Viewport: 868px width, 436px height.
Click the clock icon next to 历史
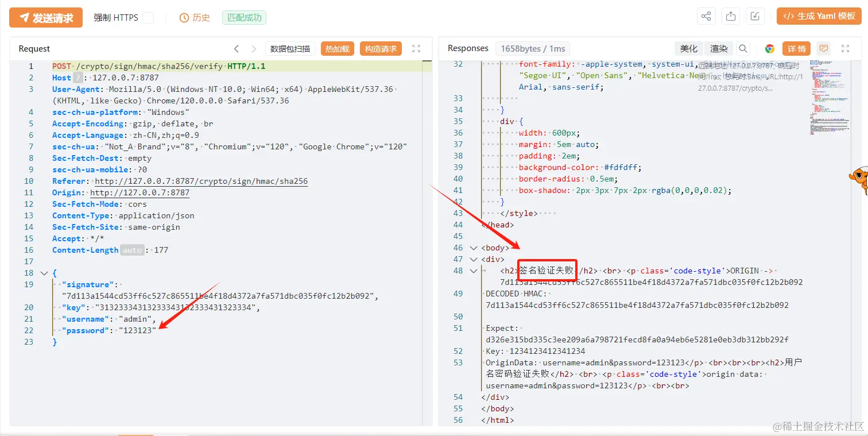184,18
